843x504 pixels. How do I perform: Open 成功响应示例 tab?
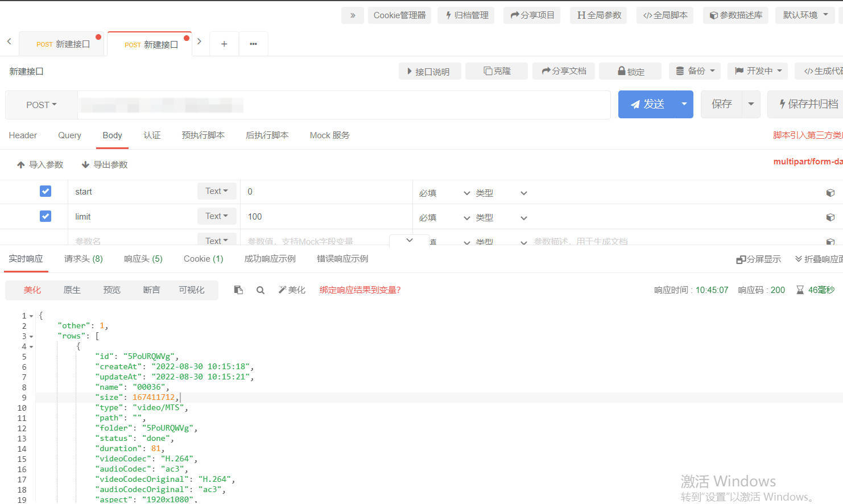pyautogui.click(x=270, y=259)
